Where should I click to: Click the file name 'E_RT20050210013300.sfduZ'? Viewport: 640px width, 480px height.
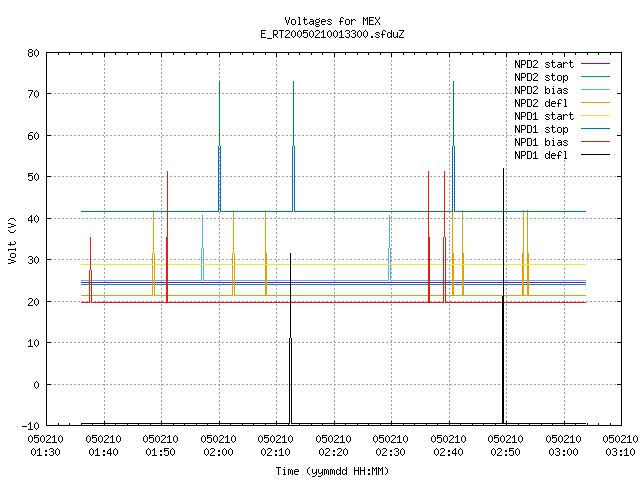tap(332, 34)
